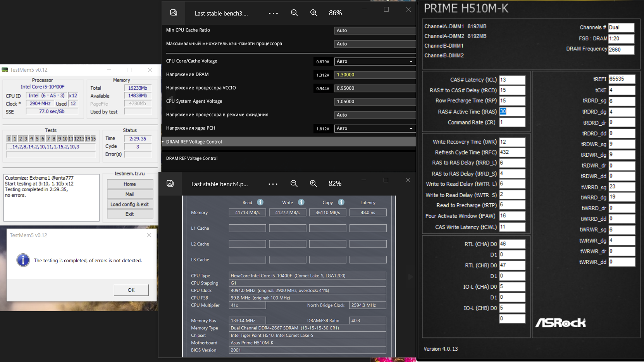Click the info icon next to Read
This screenshot has height=362, width=644.
coord(260,202)
